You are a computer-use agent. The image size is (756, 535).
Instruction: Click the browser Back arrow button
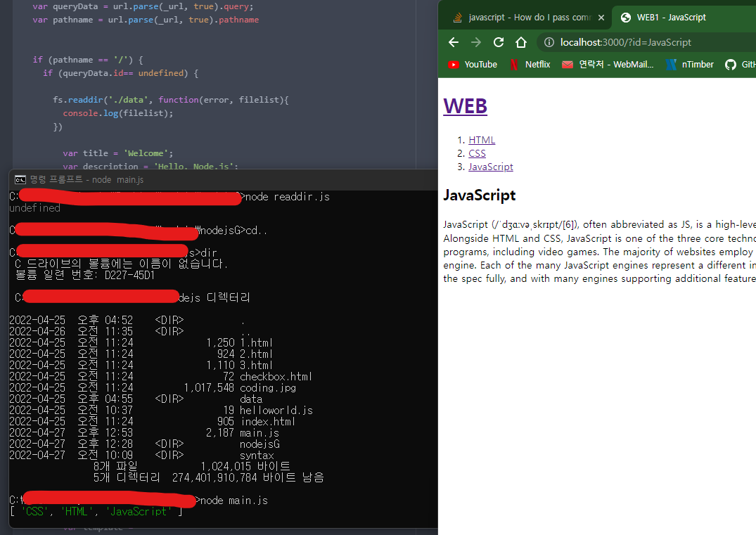(453, 42)
